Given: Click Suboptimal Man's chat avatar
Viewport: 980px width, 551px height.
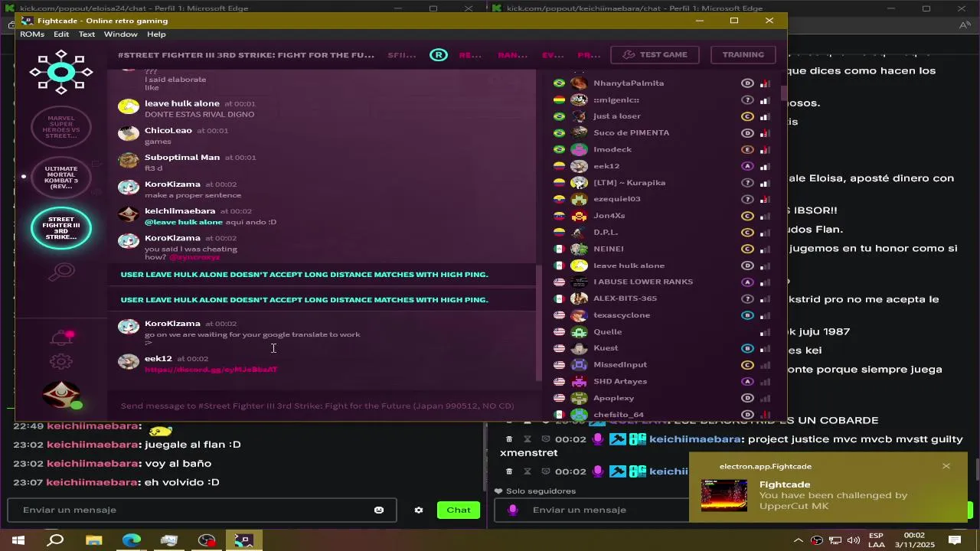Looking at the screenshot, I should 129,160.
